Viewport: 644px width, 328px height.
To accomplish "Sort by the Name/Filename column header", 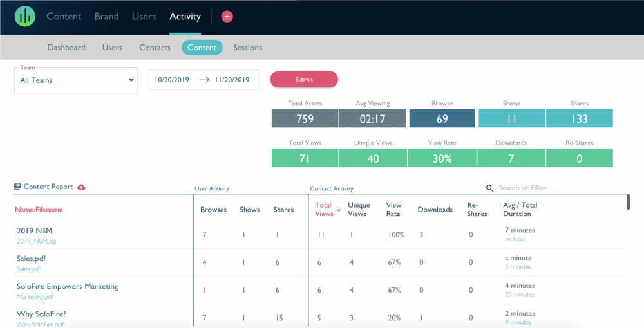I will 39,210.
